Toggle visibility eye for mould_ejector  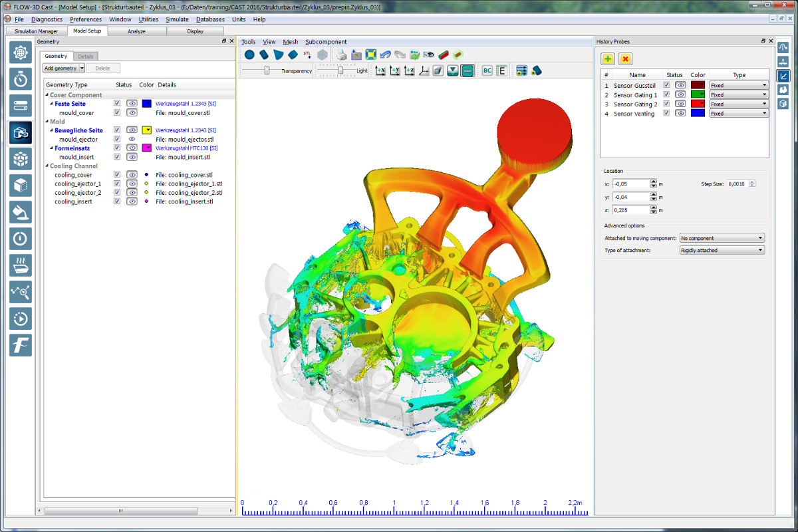[132, 139]
